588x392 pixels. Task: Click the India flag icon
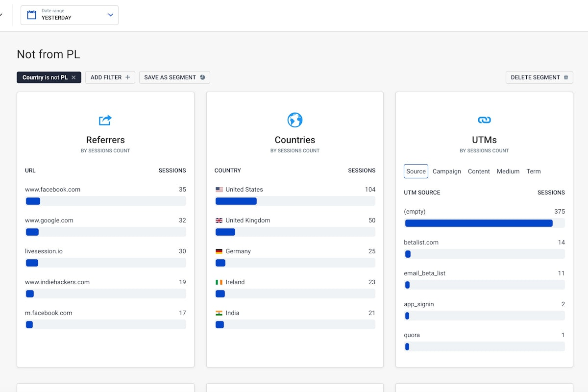(x=219, y=313)
